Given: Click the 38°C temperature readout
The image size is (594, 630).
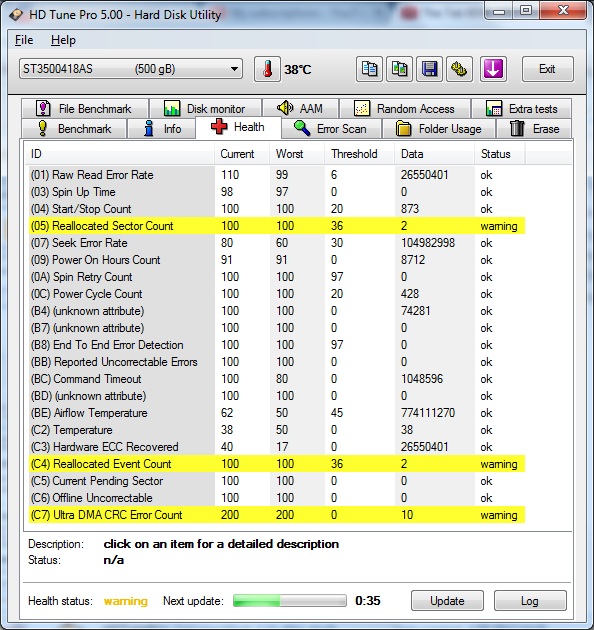Looking at the screenshot, I should pos(298,70).
